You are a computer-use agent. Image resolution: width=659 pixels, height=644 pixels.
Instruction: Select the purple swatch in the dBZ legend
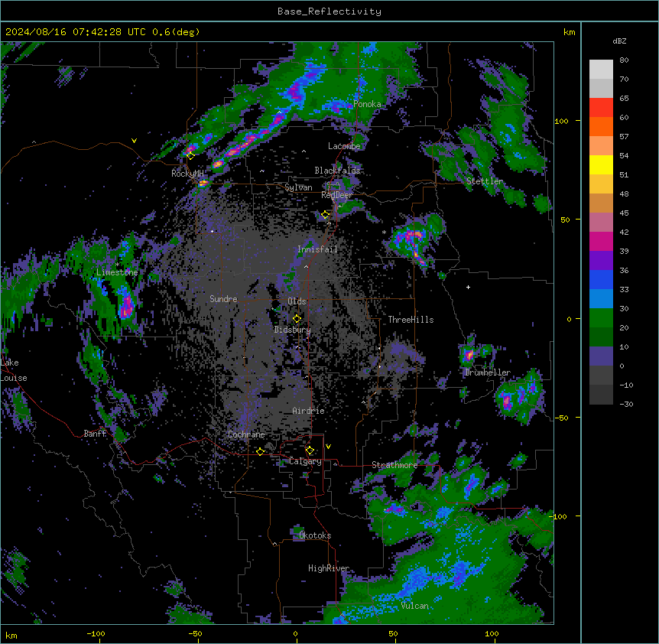click(x=601, y=261)
